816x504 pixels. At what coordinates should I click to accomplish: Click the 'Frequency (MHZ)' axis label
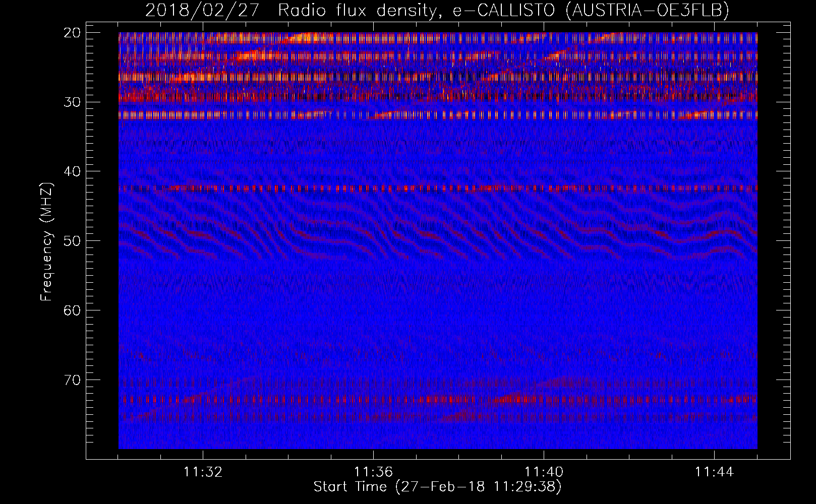click(x=46, y=242)
